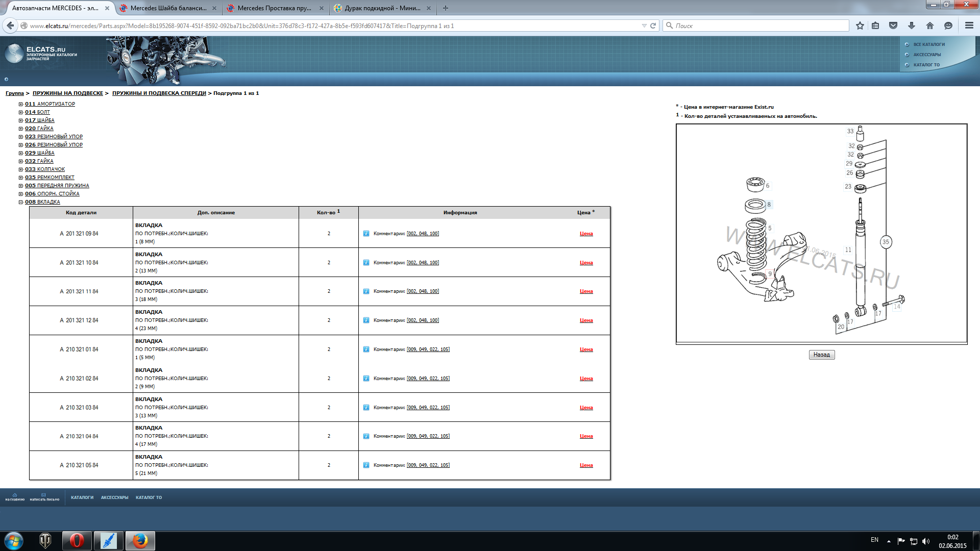Click the Назад button below diagram
The image size is (980, 551).
(822, 355)
